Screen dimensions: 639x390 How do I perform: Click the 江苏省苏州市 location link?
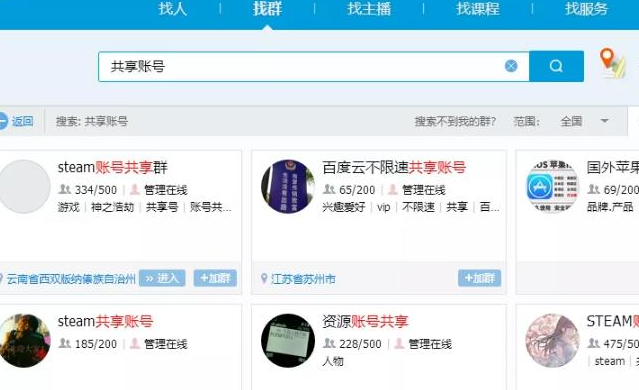pyautogui.click(x=303, y=279)
